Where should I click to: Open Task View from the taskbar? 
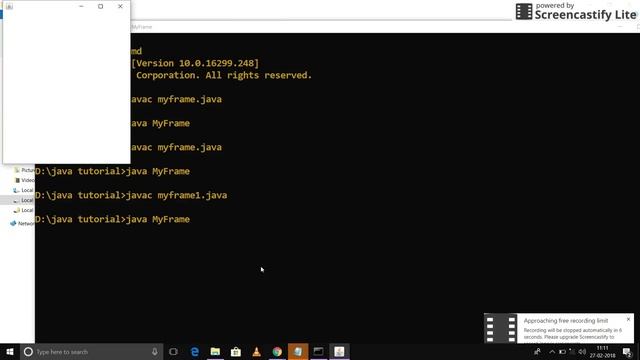(x=173, y=351)
